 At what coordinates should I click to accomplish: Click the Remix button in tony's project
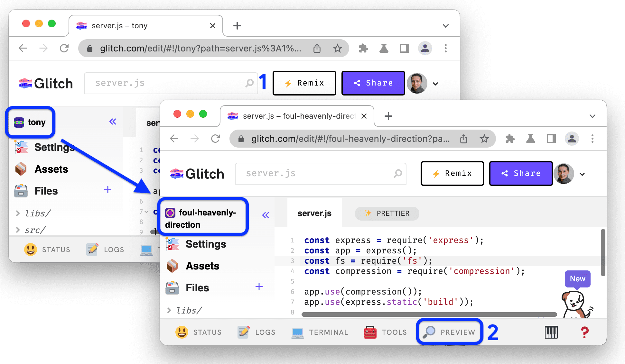point(304,83)
